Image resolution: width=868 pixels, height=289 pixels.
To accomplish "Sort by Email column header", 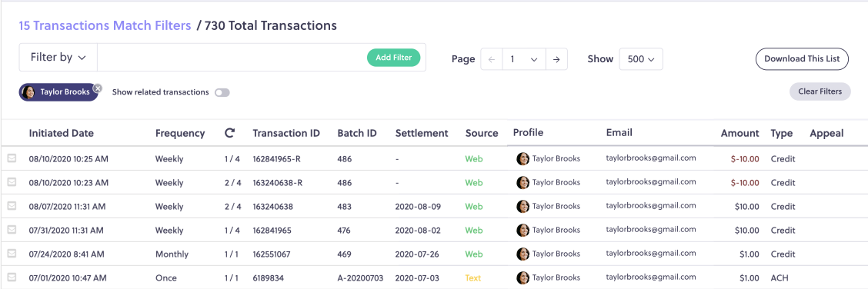I will coord(619,133).
